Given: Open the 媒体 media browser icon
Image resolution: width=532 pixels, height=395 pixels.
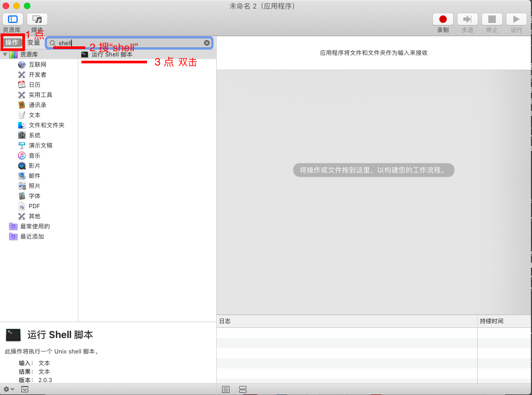Looking at the screenshot, I should 37,19.
